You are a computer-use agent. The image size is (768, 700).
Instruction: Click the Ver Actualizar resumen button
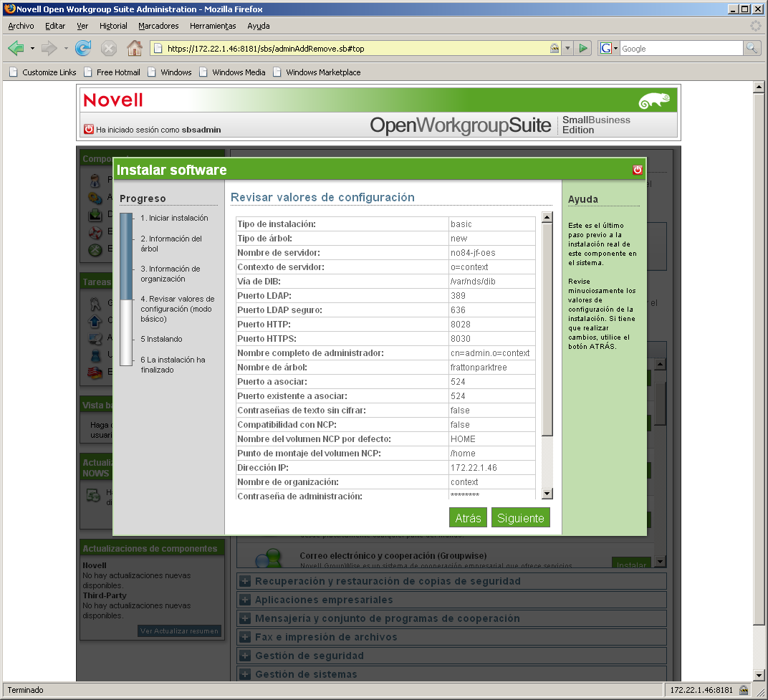click(179, 631)
